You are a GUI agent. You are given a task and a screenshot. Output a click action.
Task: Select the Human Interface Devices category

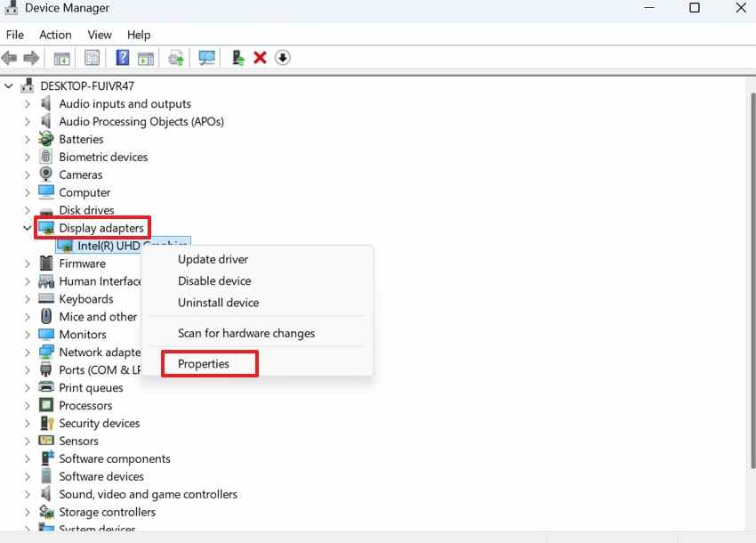pos(100,281)
